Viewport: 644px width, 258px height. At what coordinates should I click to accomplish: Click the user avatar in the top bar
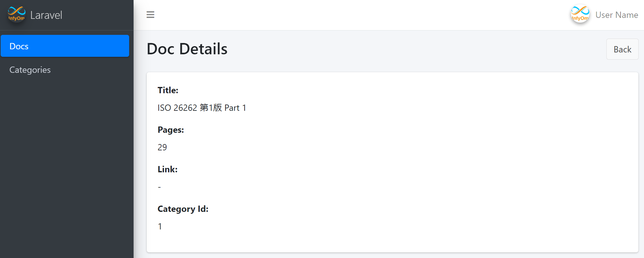click(x=580, y=14)
